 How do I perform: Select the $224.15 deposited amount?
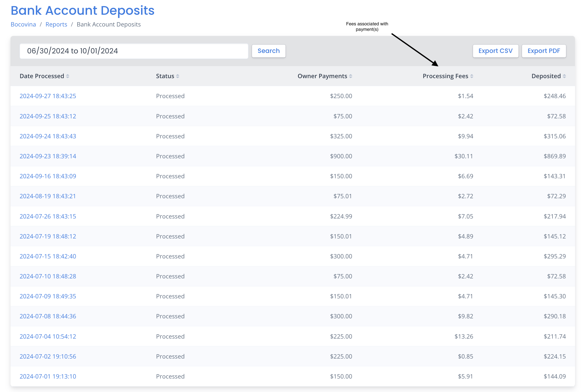(554, 356)
